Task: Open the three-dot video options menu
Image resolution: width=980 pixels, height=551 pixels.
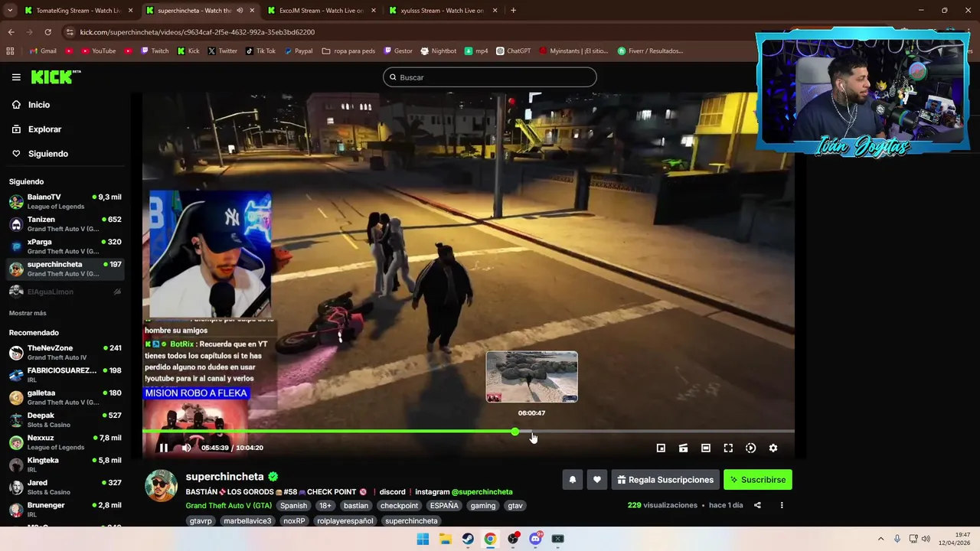Action: point(782,505)
